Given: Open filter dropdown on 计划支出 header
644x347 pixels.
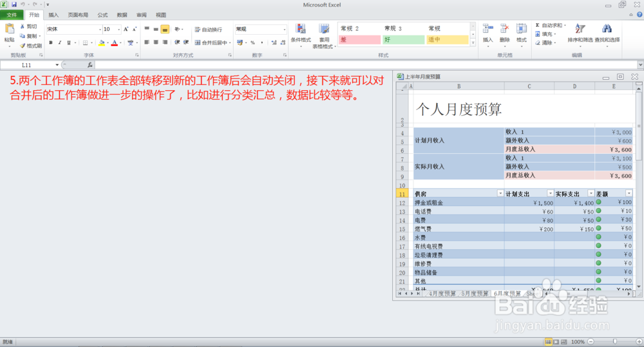Looking at the screenshot, I should tap(550, 193).
